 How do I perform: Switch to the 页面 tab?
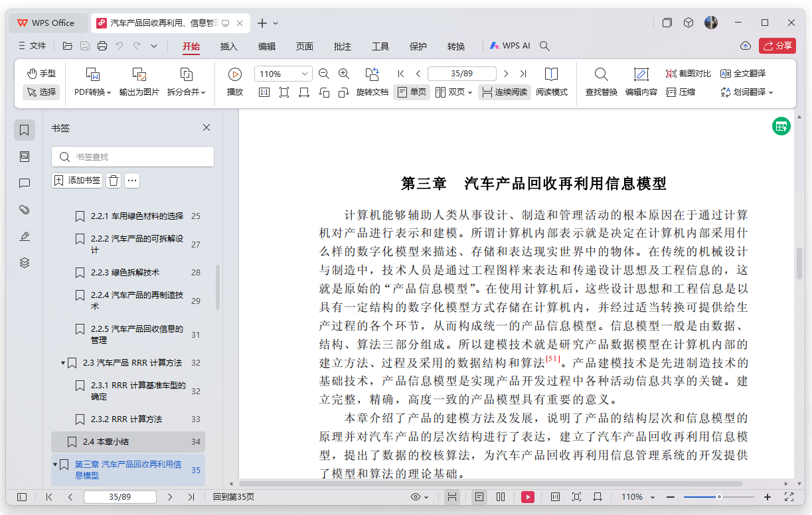click(305, 46)
